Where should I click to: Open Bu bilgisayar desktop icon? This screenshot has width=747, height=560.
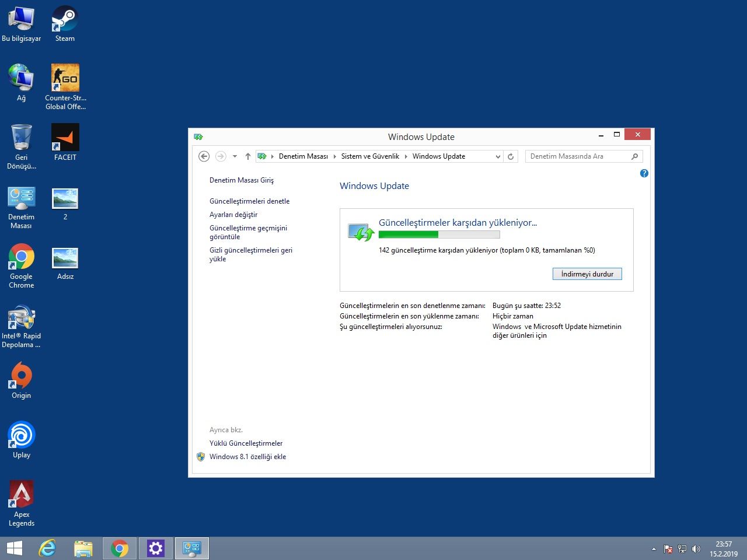[x=21, y=24]
